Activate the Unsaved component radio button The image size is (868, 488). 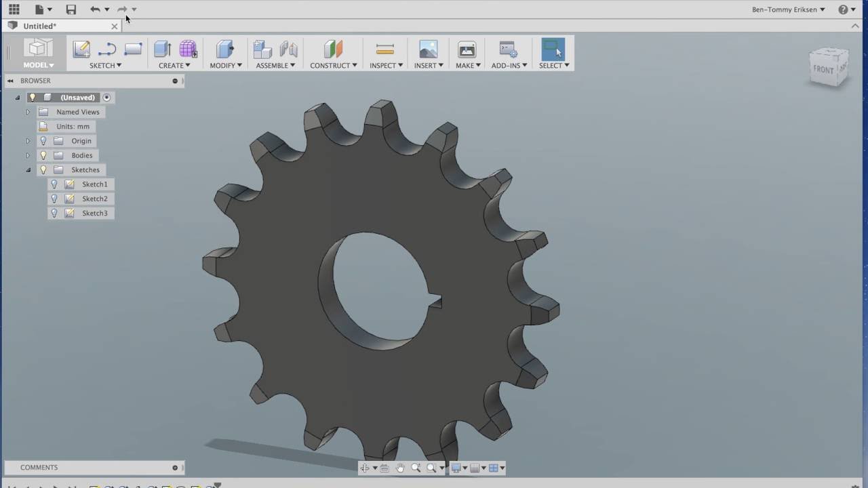coord(106,98)
